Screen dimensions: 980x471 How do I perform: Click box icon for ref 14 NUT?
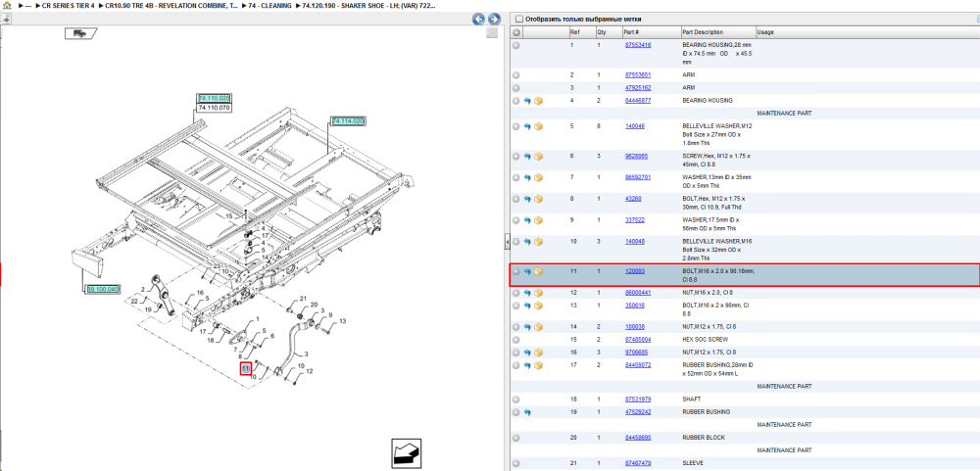538,327
